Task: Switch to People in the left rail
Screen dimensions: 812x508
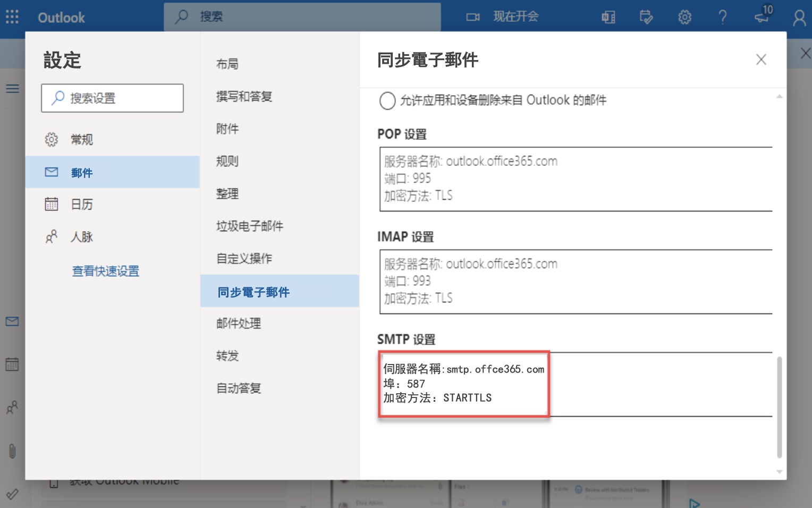Action: pos(12,408)
